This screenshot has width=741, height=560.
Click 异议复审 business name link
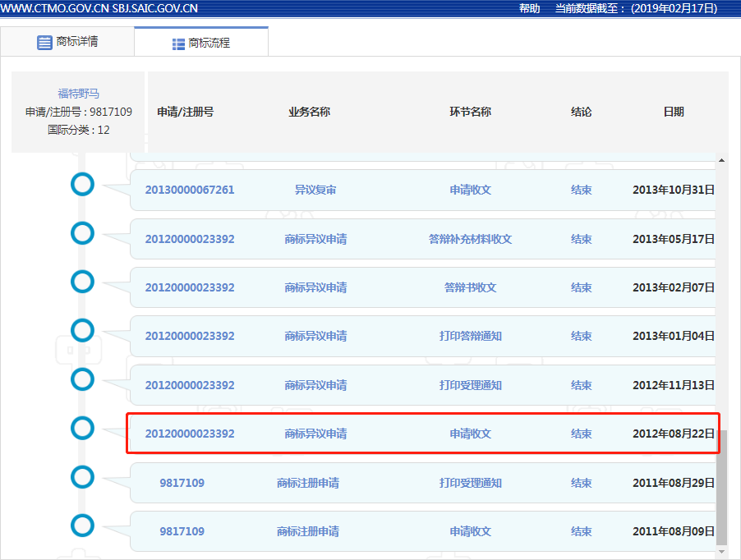315,190
